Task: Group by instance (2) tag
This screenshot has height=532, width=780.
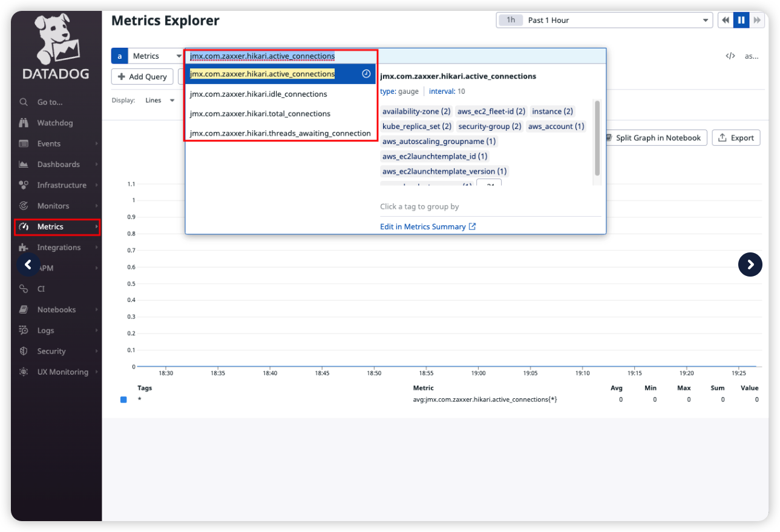Action: tap(552, 111)
